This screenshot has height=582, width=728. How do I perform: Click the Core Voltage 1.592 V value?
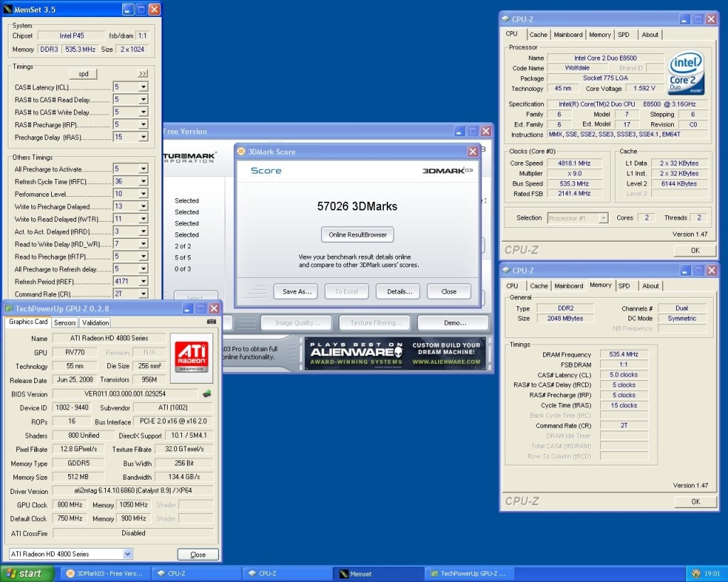click(x=644, y=88)
